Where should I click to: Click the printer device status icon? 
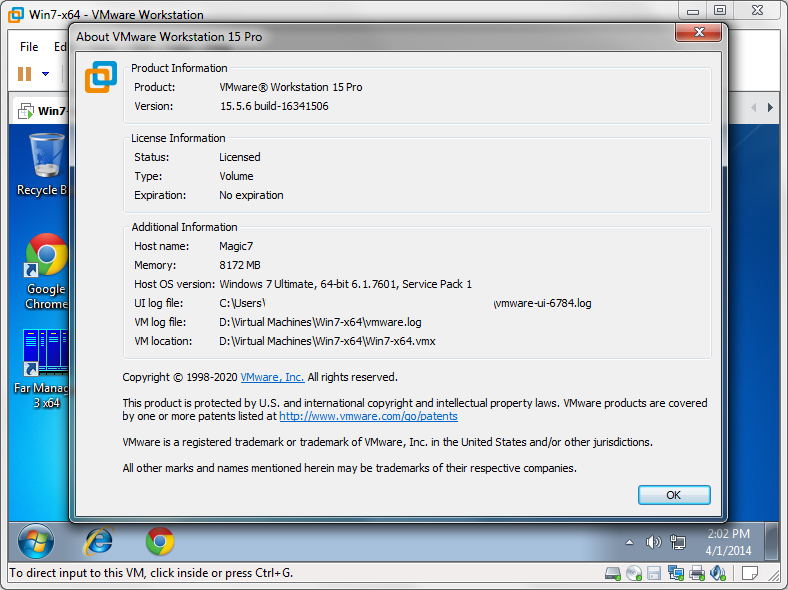[697, 573]
